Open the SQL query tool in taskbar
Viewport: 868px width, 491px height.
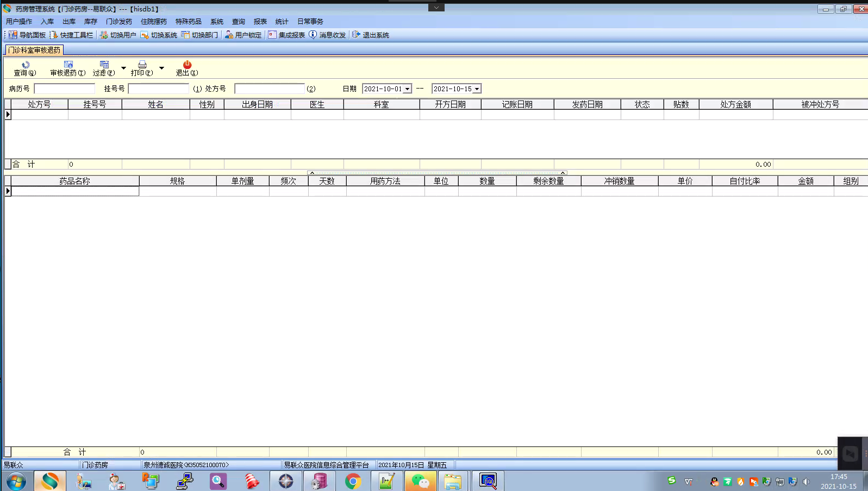(x=488, y=481)
